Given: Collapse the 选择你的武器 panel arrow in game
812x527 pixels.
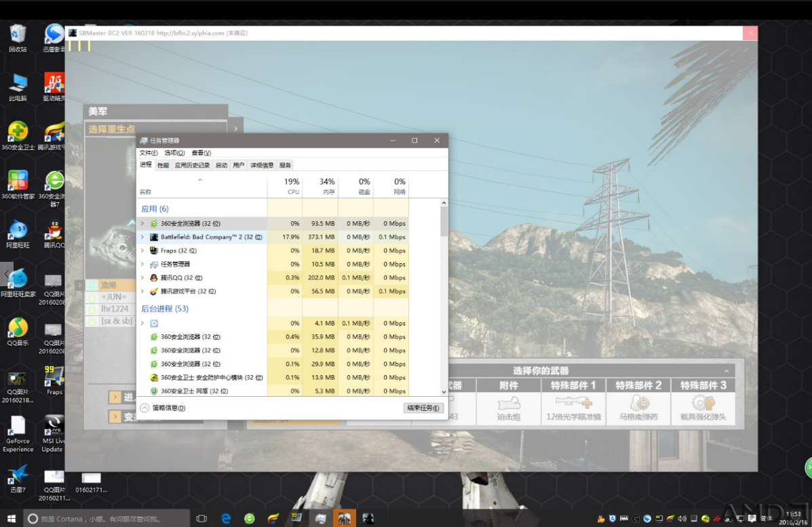Looking at the screenshot, I should (727, 370).
